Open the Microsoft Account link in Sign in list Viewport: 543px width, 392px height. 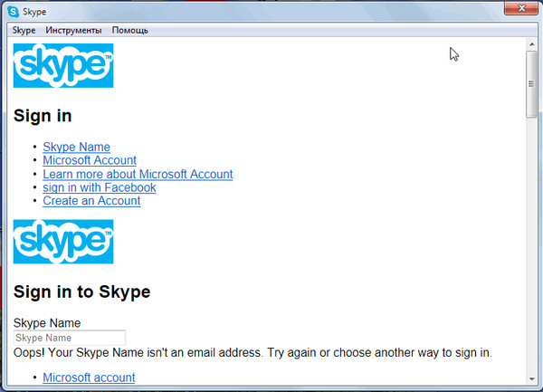coord(90,160)
